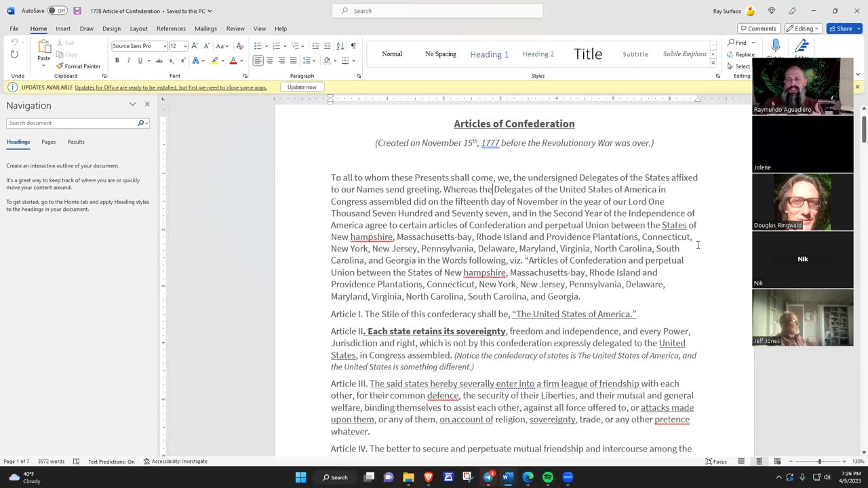
Task: Click the vertical document scrollbar thumb
Action: (864, 129)
